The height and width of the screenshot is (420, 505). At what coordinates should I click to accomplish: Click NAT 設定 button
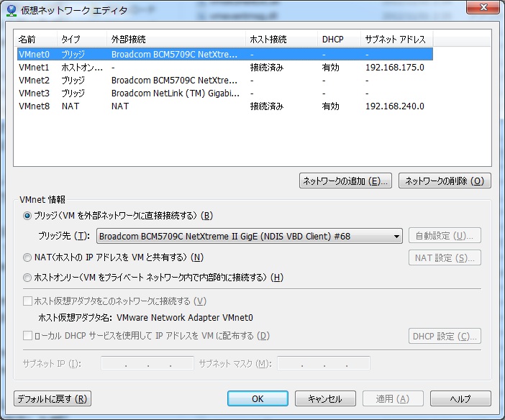pos(445,257)
